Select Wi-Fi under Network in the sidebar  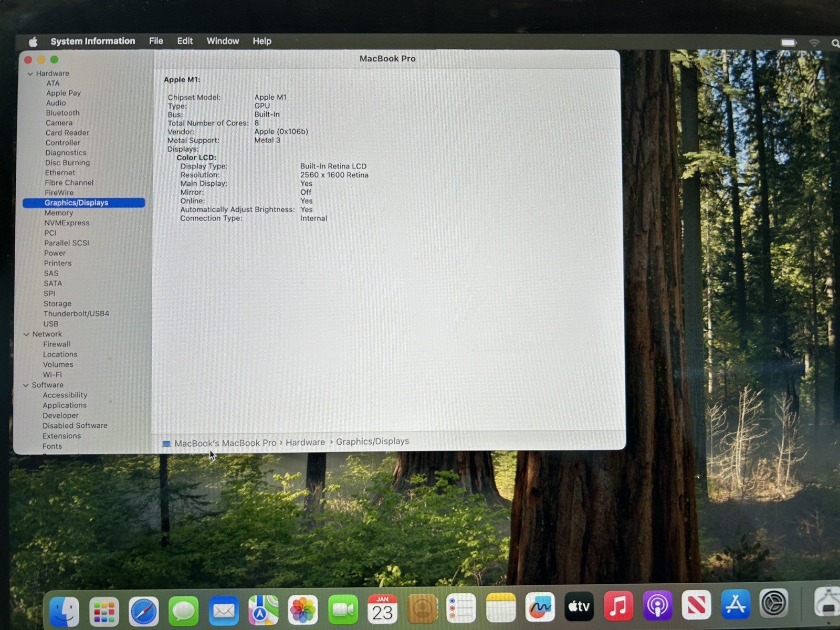click(52, 375)
